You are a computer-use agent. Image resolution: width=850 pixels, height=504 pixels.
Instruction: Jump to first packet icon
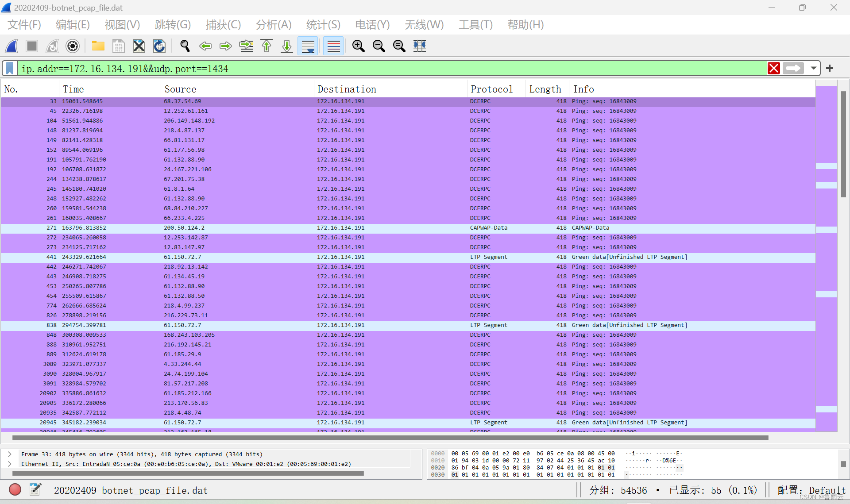click(x=267, y=46)
